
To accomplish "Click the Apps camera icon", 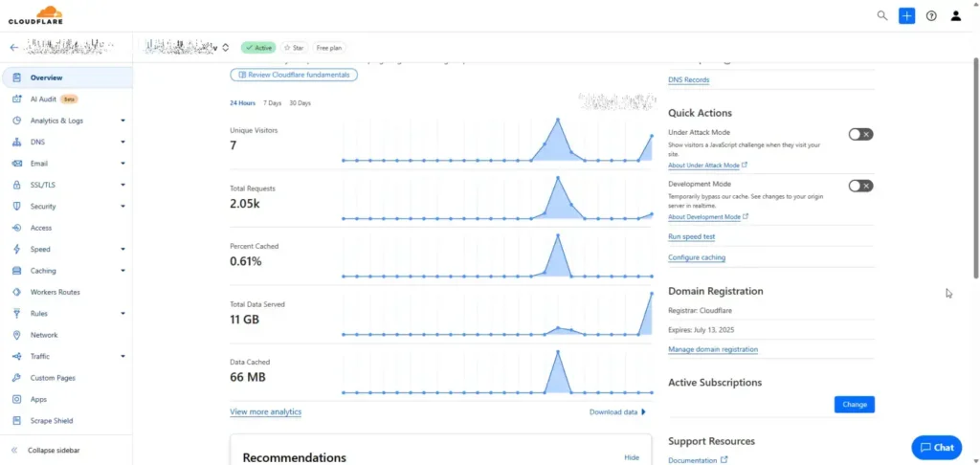I will coord(17,399).
